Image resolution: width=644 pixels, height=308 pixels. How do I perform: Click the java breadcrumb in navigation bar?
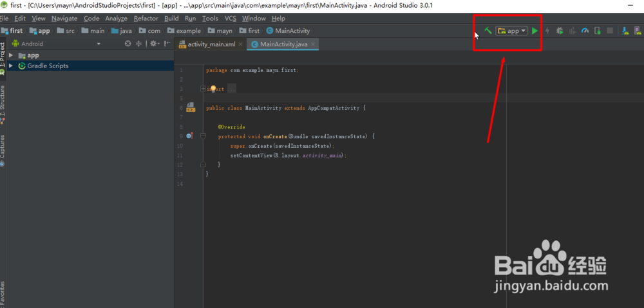(x=122, y=31)
